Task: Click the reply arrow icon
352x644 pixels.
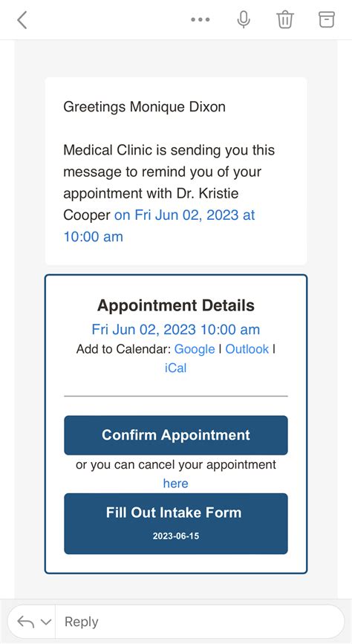Action: point(25,622)
